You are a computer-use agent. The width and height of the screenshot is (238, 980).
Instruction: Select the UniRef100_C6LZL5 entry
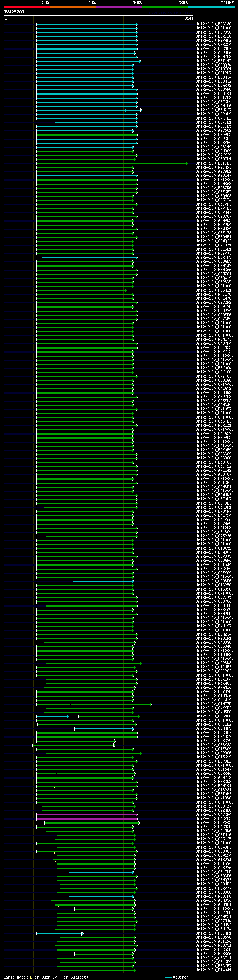(214, 872)
